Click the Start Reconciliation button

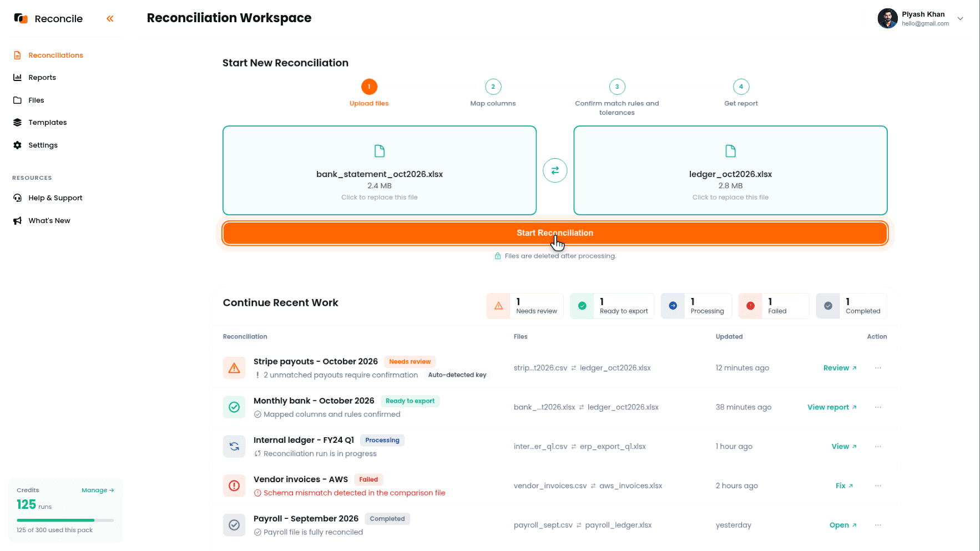click(555, 233)
